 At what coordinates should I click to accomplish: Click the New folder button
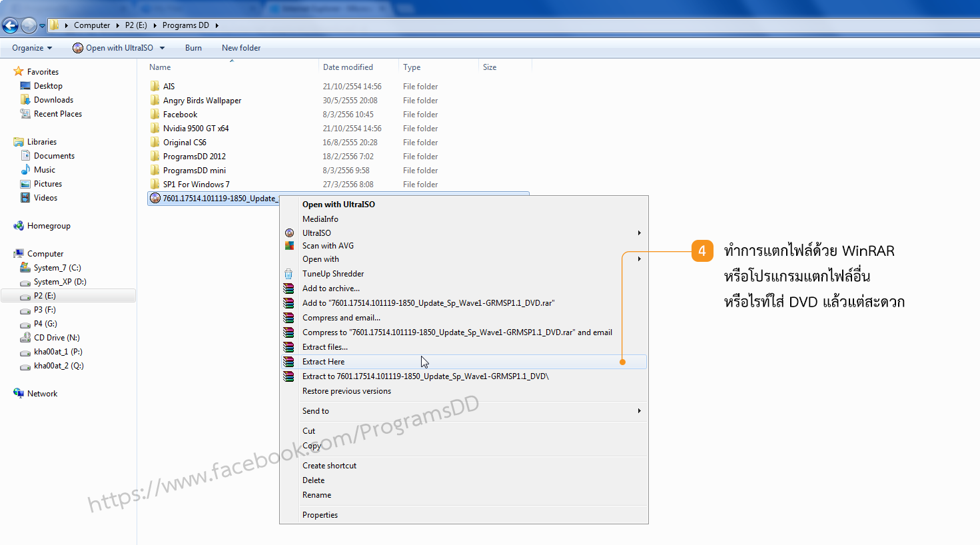pos(241,48)
